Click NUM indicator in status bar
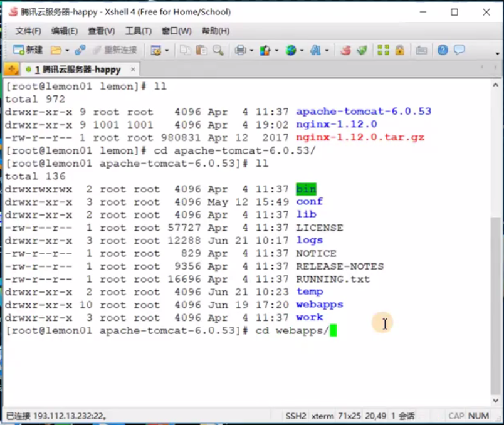 pos(478,416)
